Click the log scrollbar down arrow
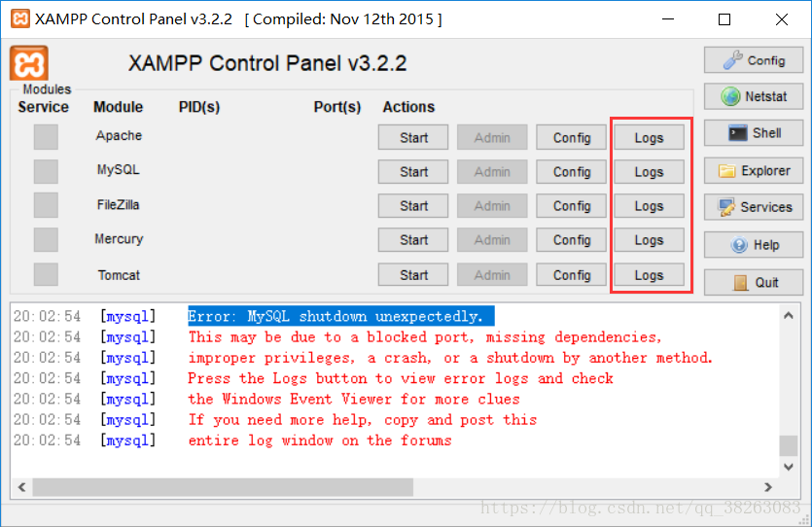812x527 pixels. coord(789,467)
